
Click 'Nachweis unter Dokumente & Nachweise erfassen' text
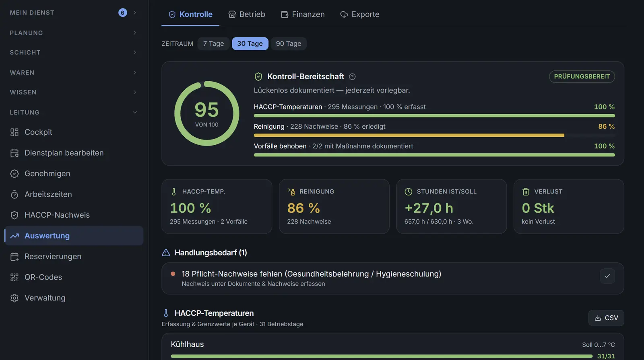coord(253,284)
